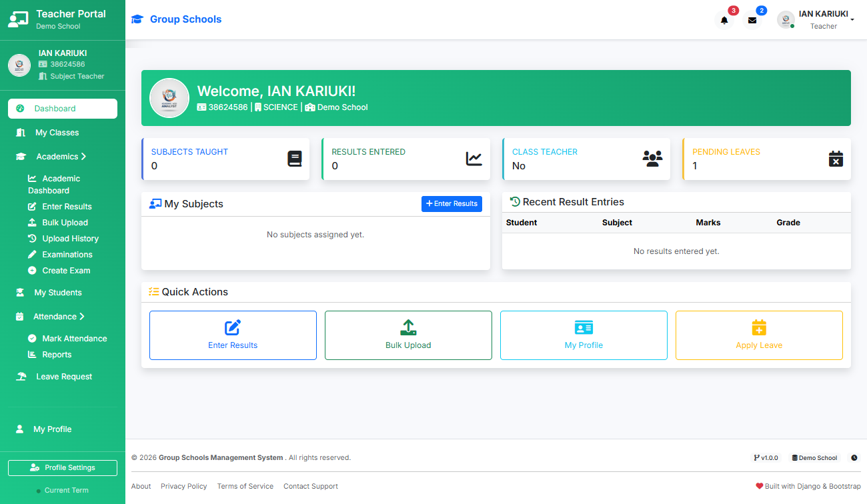
Task: Open Enter Results in the sidebar
Action: click(x=60, y=207)
